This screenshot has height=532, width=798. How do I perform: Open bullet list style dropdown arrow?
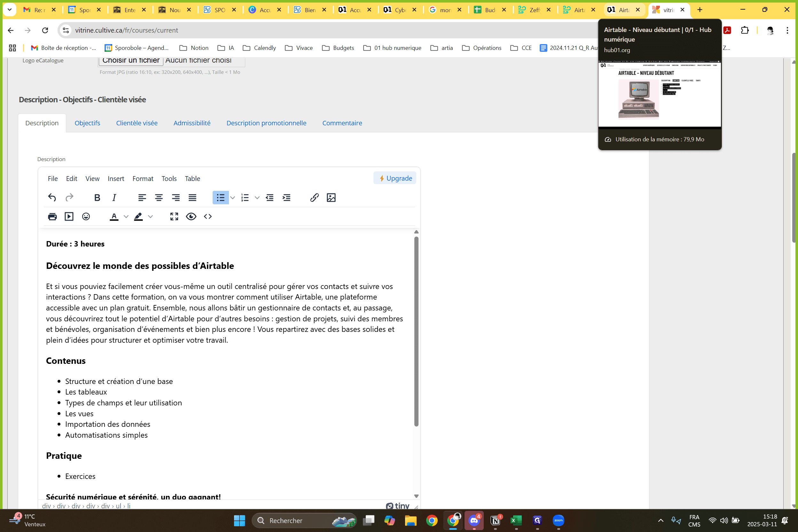click(x=232, y=198)
